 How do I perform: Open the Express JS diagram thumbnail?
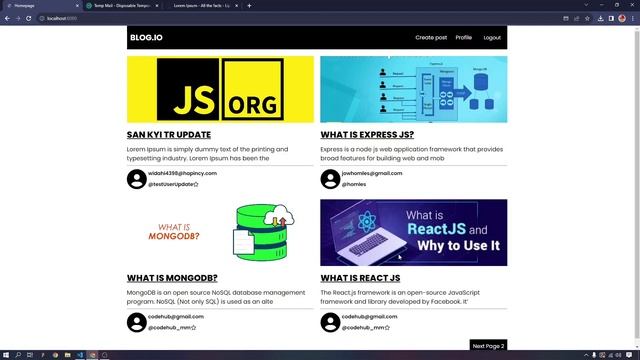(414, 89)
